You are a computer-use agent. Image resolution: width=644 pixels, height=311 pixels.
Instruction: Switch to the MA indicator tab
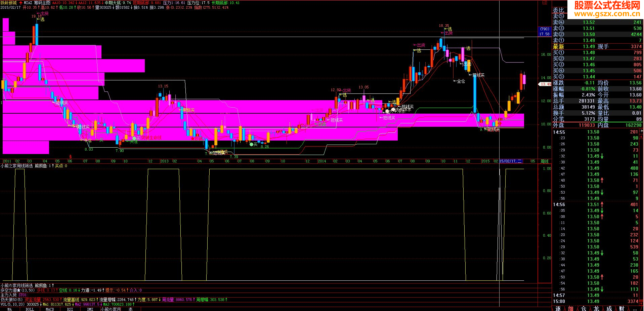tap(9, 309)
